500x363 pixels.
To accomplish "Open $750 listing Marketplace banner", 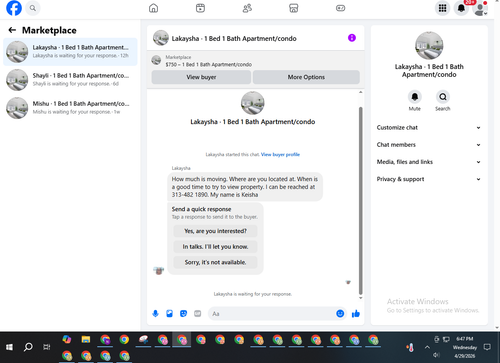I will (256, 61).
